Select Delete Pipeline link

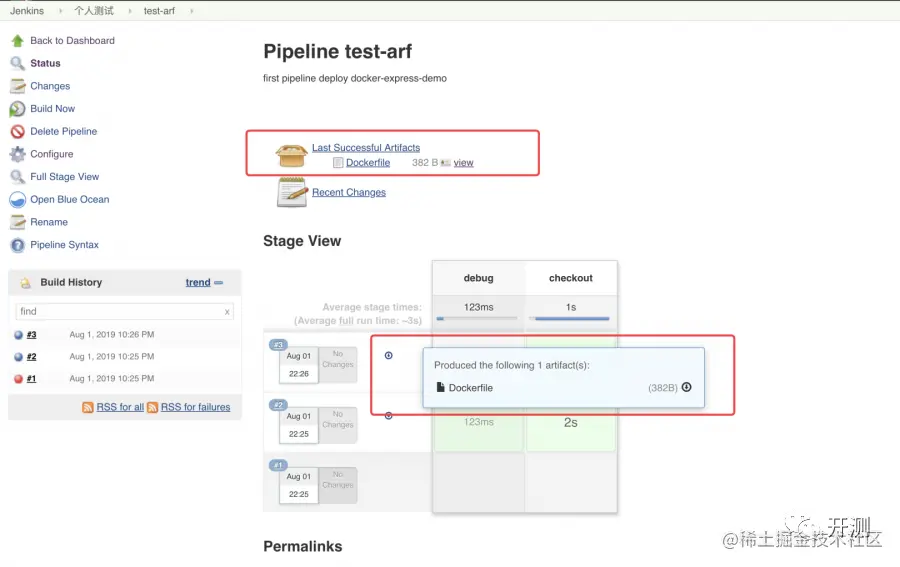click(64, 131)
